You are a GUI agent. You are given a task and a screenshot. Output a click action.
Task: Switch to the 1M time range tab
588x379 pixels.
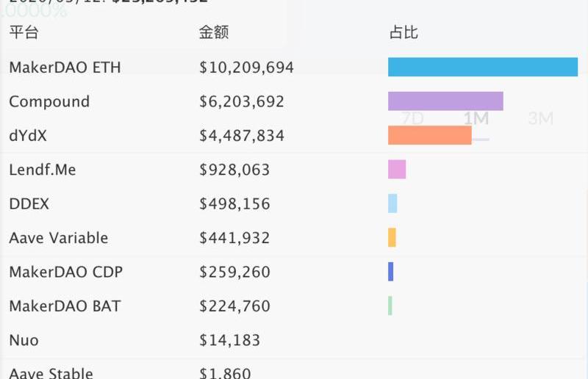[x=476, y=118]
